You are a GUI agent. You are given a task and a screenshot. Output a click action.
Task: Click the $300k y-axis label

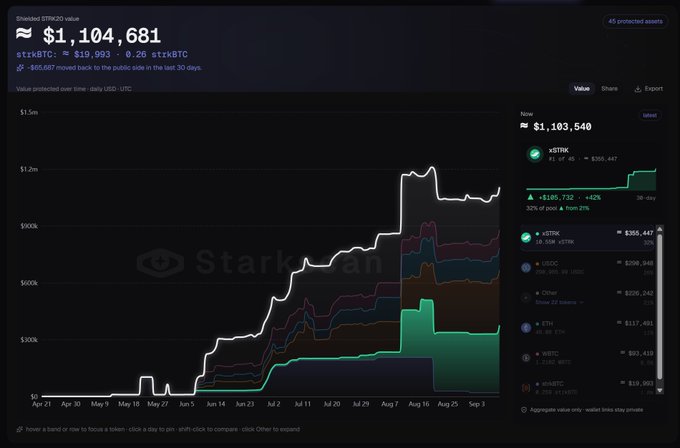click(x=29, y=340)
